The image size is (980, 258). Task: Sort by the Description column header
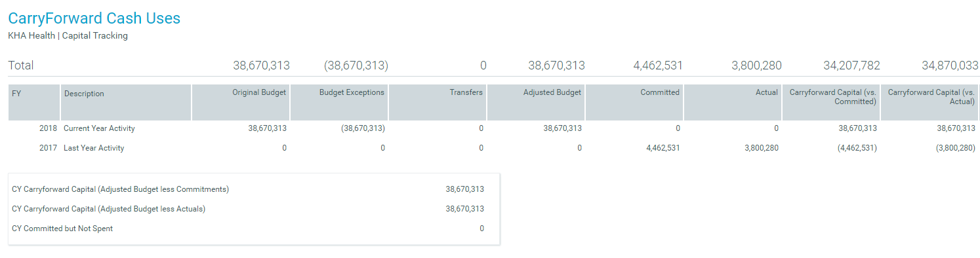126,102
